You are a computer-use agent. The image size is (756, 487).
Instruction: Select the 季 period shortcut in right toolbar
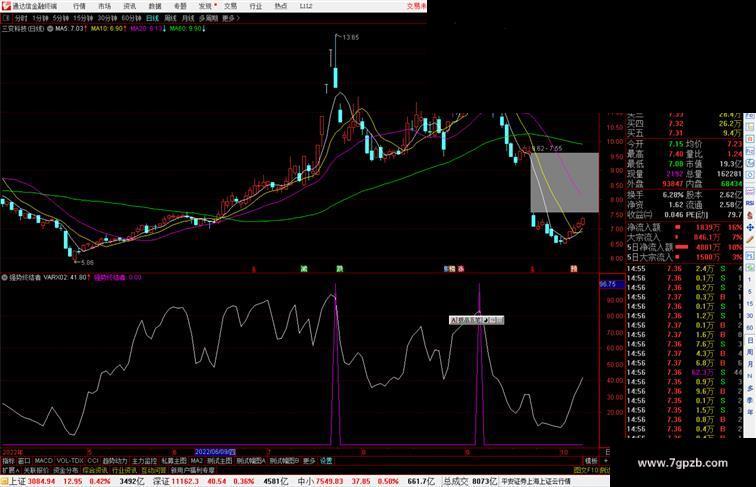750,400
